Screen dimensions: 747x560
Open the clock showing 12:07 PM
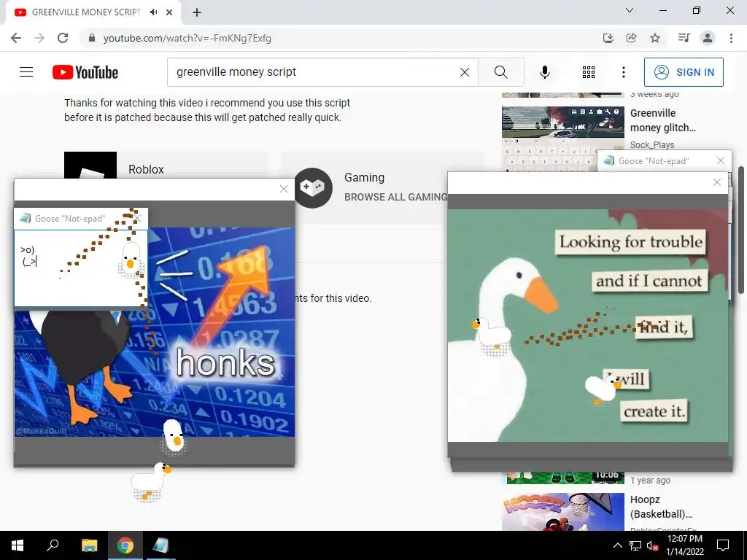click(684, 545)
